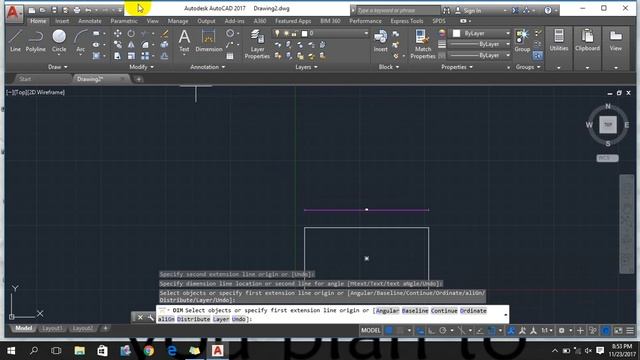The height and width of the screenshot is (360, 640).
Task: Add new drawing tab with plus button
Action: point(139,79)
